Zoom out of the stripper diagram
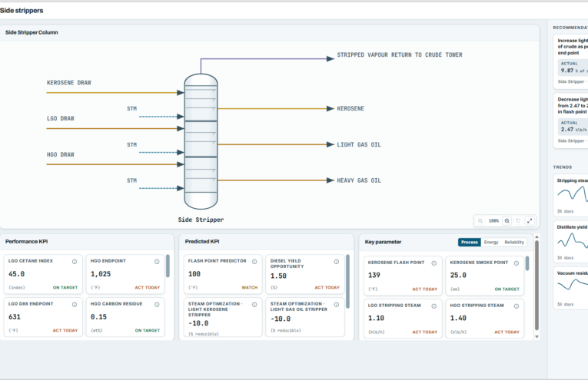 coord(480,221)
